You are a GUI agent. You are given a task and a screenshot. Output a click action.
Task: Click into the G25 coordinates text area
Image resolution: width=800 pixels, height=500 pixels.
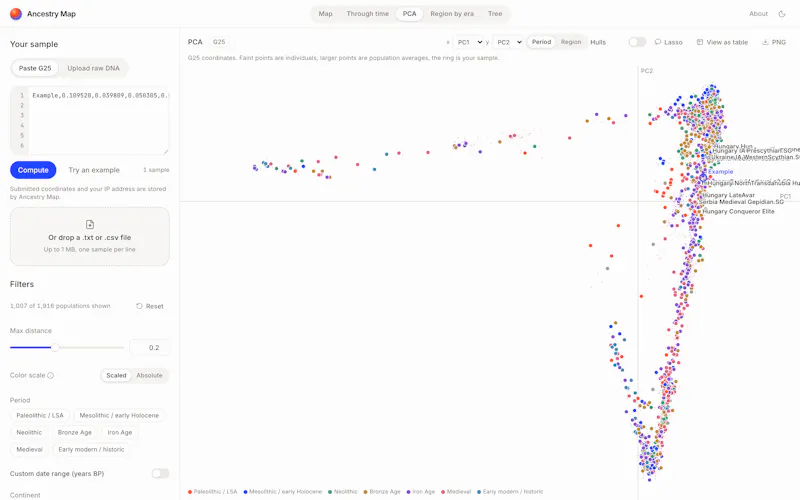pos(98,120)
